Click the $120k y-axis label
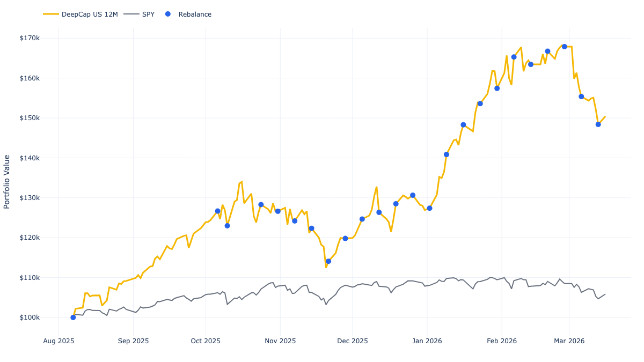644x362 pixels. 29,238
